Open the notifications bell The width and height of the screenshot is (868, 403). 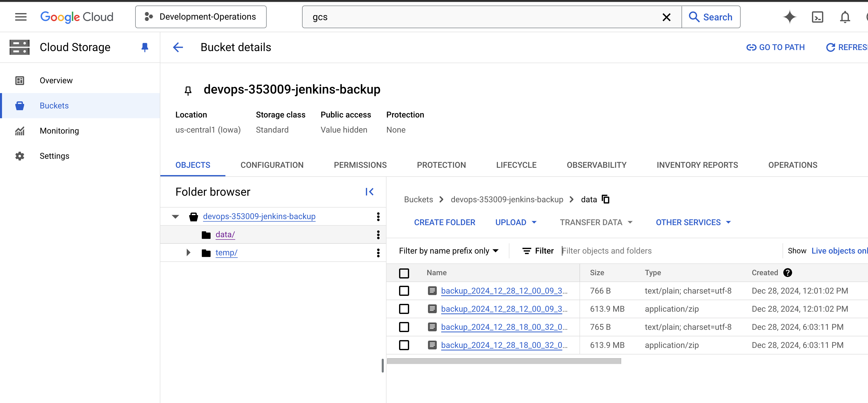point(845,17)
